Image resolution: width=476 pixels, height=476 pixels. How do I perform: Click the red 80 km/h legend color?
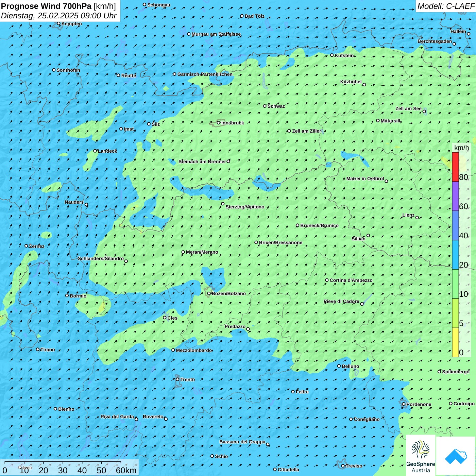pyautogui.click(x=455, y=167)
